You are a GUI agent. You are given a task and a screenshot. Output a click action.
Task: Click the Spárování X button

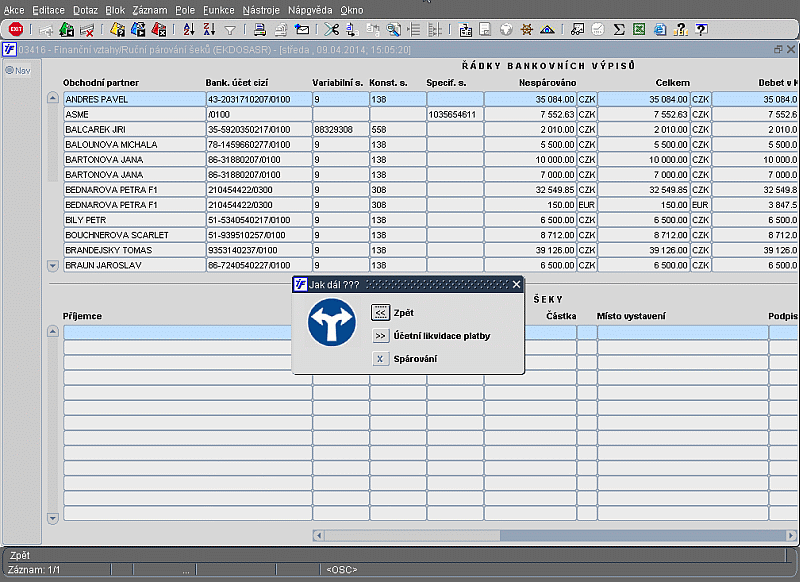click(380, 359)
